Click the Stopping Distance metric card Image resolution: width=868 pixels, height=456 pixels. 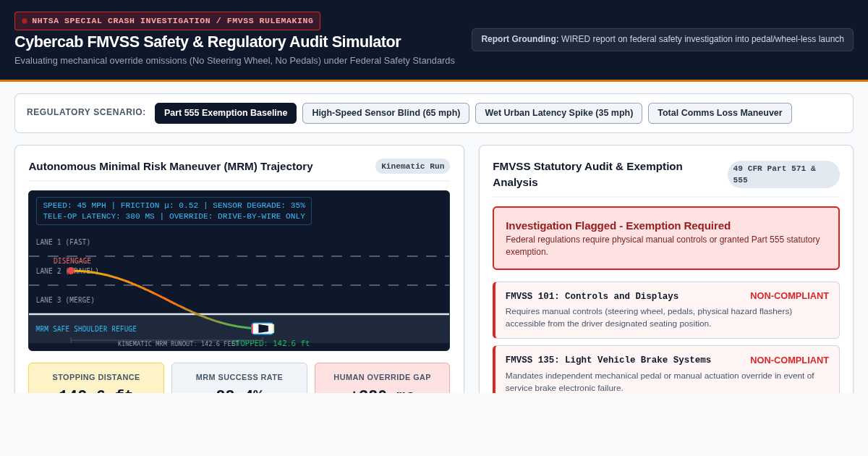point(96,379)
